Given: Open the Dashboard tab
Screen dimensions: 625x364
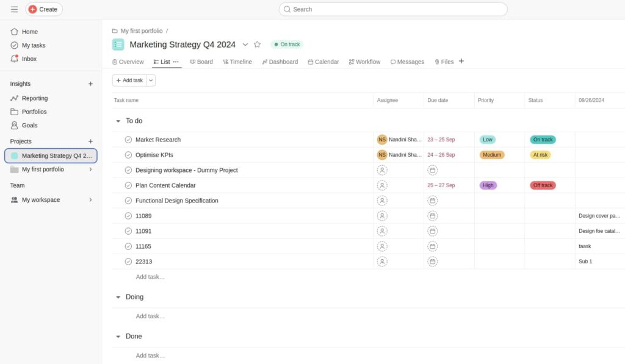Looking at the screenshot, I should click(x=280, y=62).
